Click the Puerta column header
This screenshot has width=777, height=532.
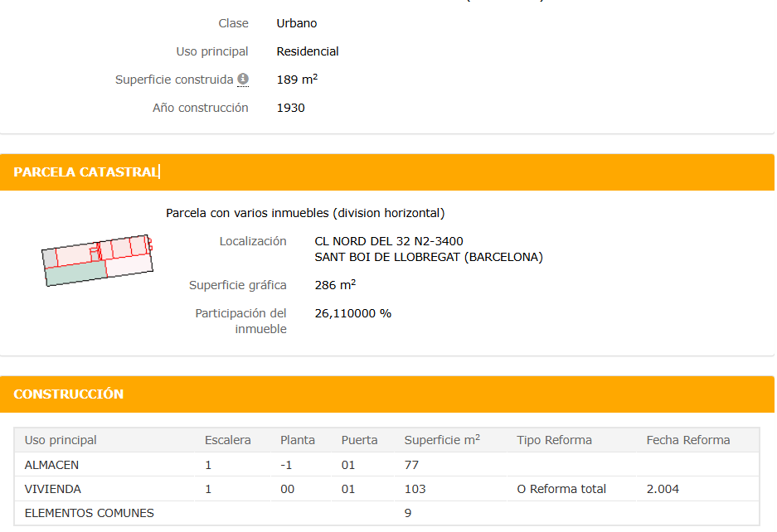pos(359,440)
